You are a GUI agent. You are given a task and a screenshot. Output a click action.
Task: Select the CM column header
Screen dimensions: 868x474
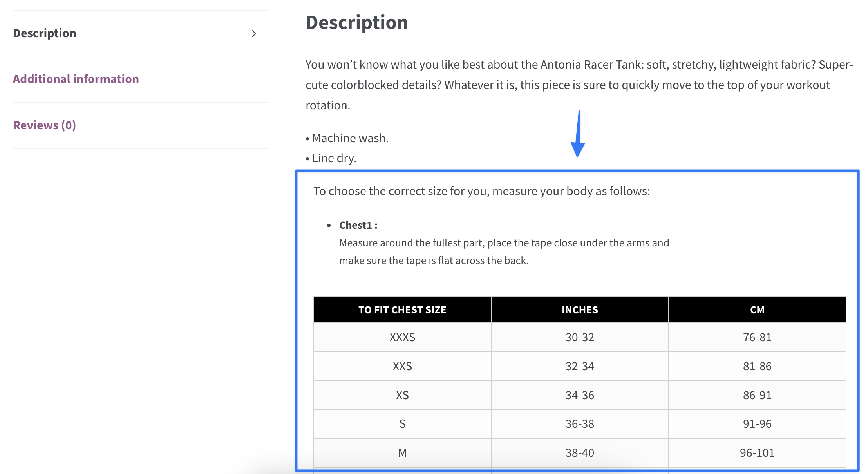click(757, 309)
